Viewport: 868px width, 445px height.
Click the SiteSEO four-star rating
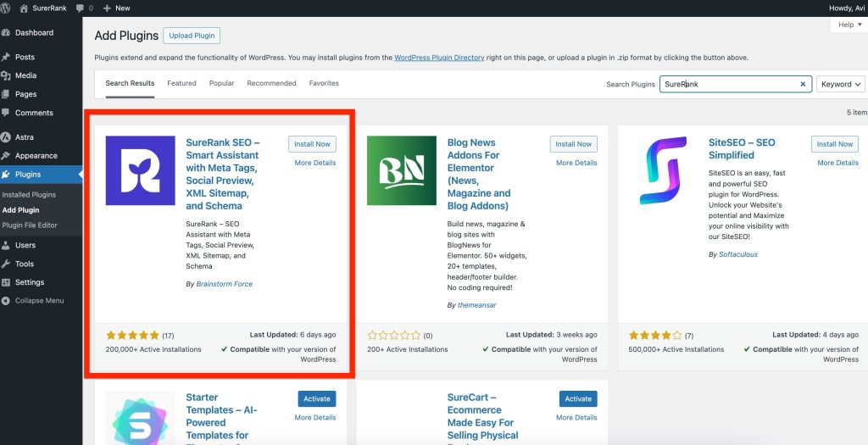pyautogui.click(x=655, y=336)
